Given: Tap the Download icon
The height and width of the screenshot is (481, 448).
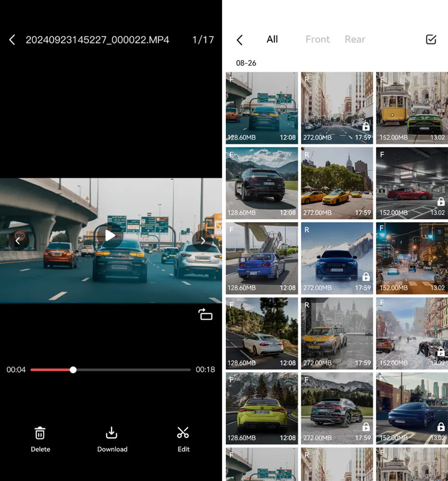Looking at the screenshot, I should click(112, 433).
